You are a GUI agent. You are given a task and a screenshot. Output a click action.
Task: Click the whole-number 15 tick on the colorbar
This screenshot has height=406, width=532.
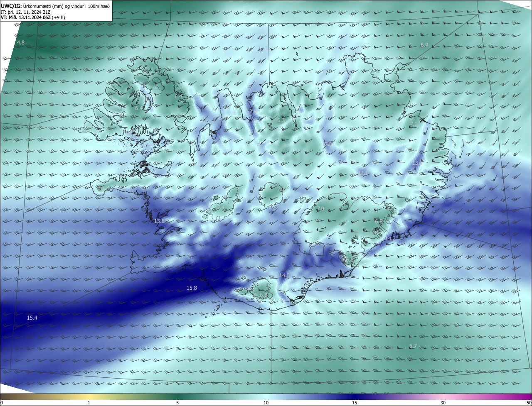(355, 403)
